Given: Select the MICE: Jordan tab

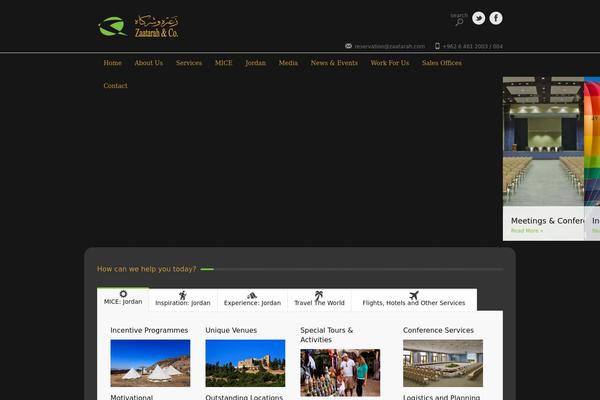Looking at the screenshot, I should tap(123, 299).
